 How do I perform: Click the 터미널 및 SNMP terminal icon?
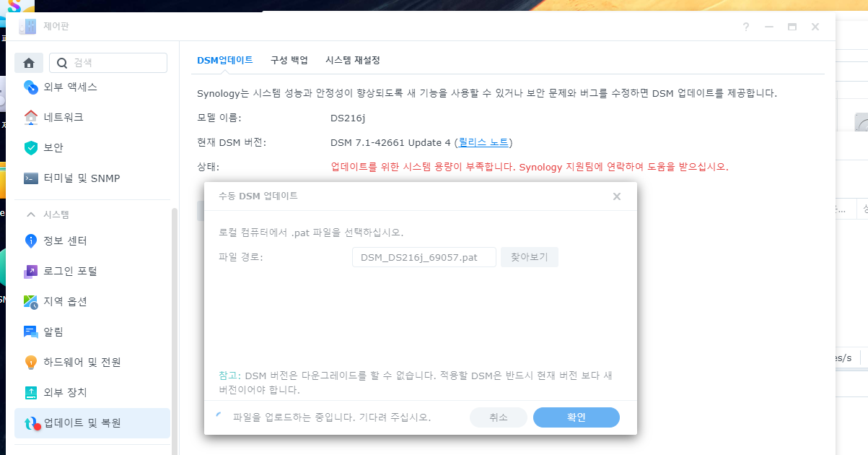(31, 178)
